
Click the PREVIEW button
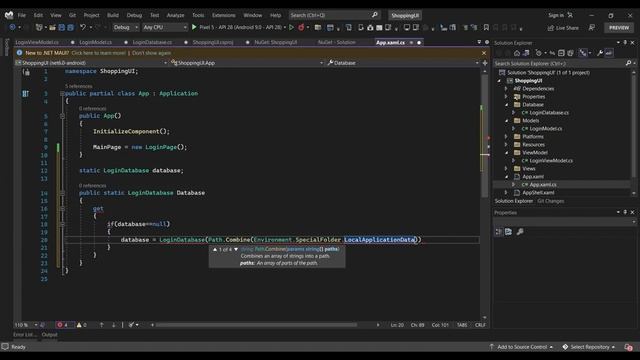[619, 28]
